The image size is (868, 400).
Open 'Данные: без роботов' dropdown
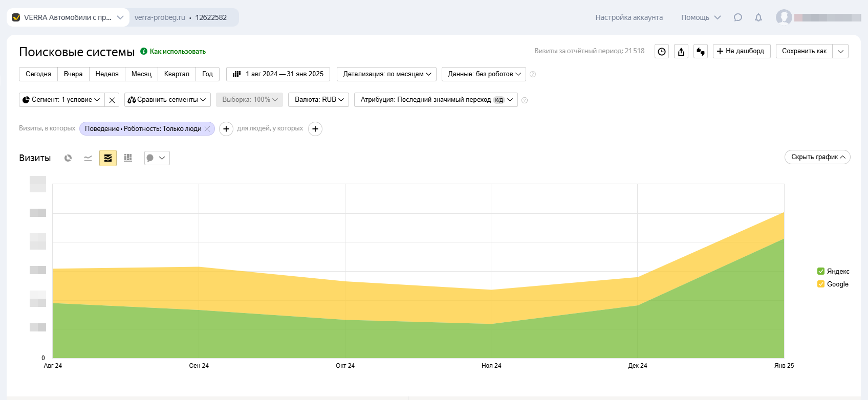coord(484,74)
